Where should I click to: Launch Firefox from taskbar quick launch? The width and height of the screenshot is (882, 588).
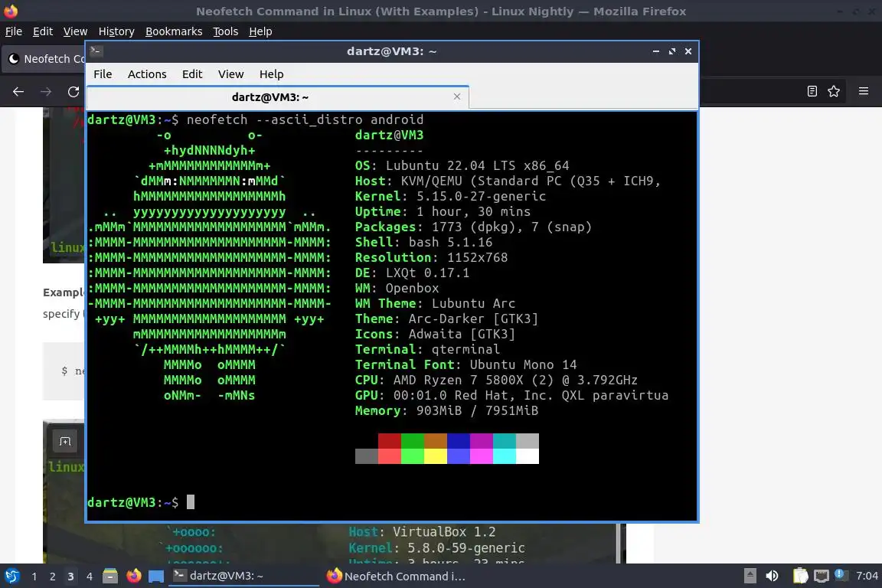(x=134, y=577)
